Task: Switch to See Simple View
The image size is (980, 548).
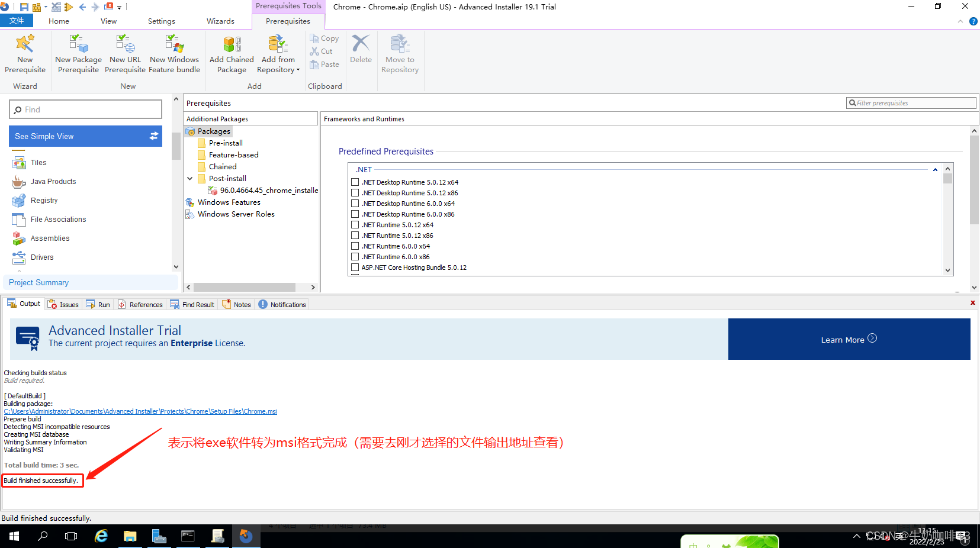Action: coord(85,136)
